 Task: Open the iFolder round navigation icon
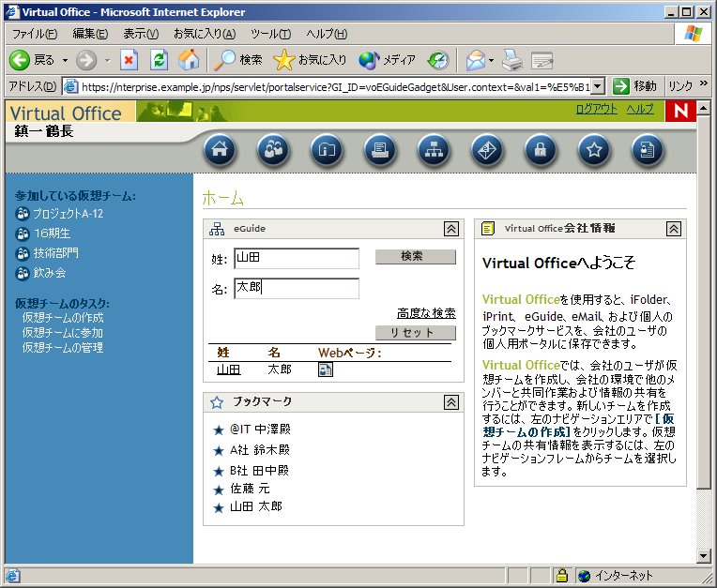(x=327, y=149)
